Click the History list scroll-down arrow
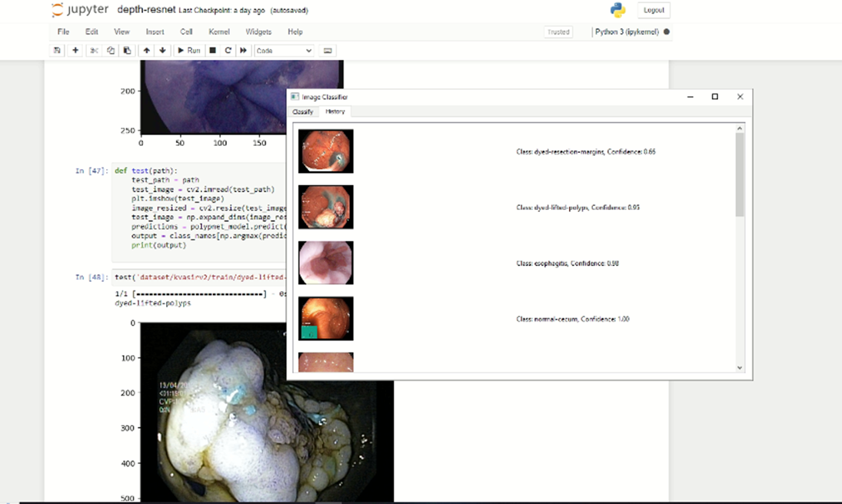 tap(740, 368)
